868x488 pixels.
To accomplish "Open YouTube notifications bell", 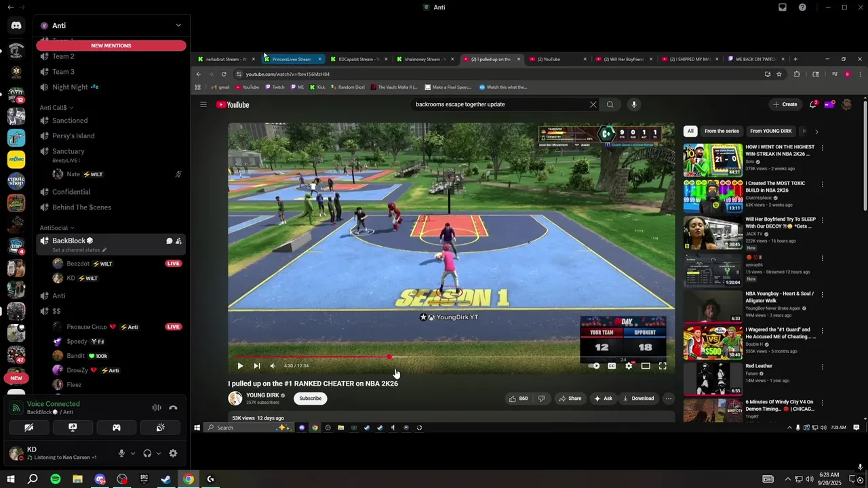I will 813,104.
